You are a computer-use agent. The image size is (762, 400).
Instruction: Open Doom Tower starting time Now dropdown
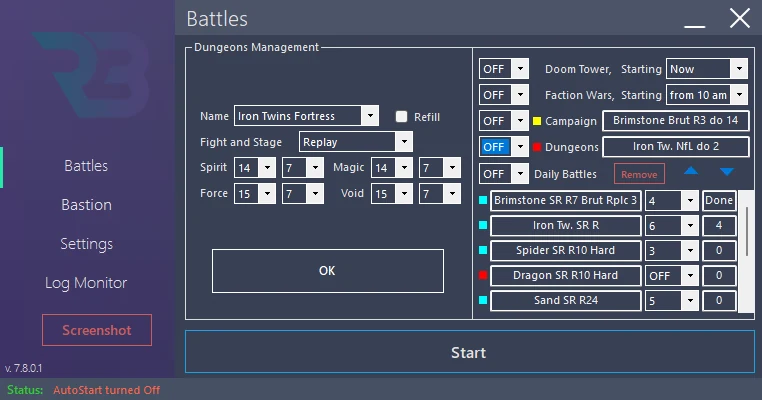(x=707, y=69)
